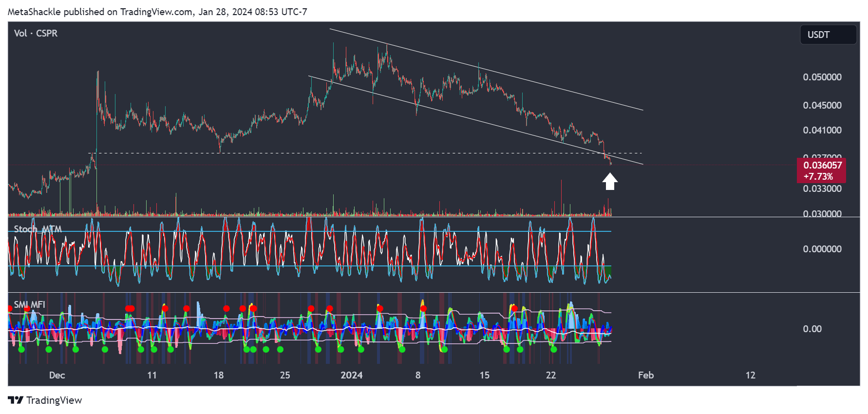
Task: Click the 0.050000 price axis label
Action: (822, 77)
